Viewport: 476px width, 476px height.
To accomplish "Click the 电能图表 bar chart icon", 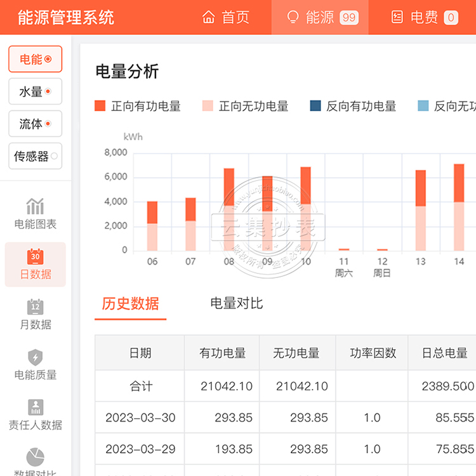I will point(35,206).
